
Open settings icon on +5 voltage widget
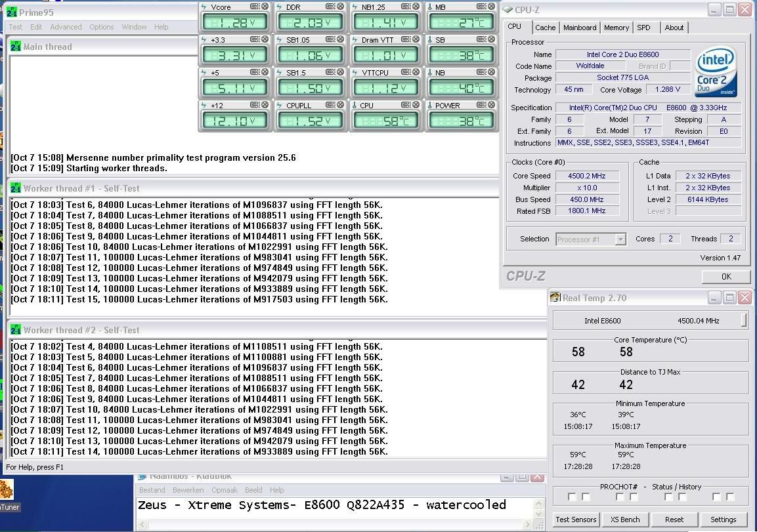(255, 72)
